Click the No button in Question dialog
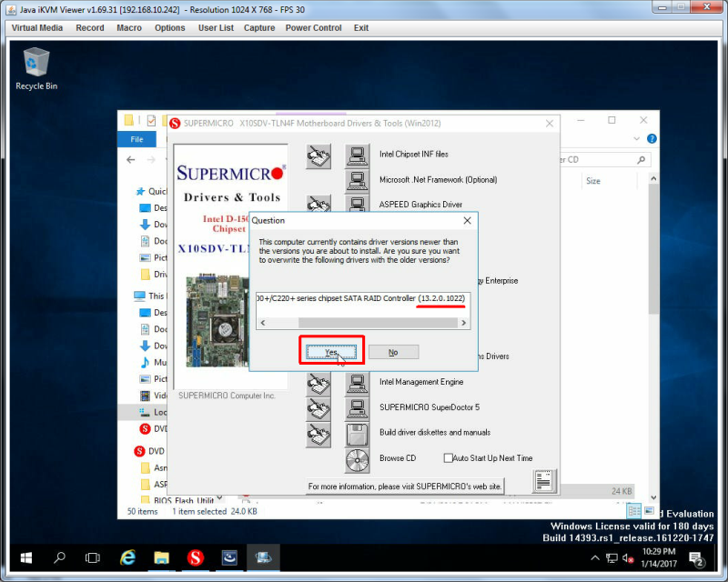The image size is (728, 582). [x=393, y=352]
